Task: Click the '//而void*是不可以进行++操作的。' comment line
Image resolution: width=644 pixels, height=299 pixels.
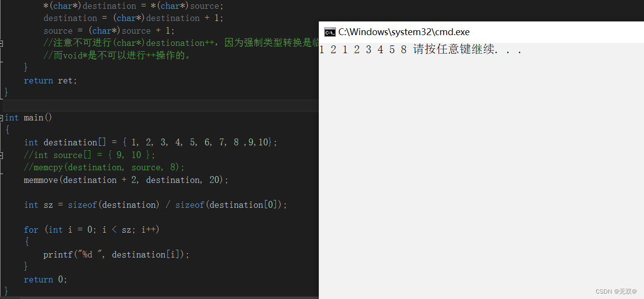Action: [x=117, y=55]
